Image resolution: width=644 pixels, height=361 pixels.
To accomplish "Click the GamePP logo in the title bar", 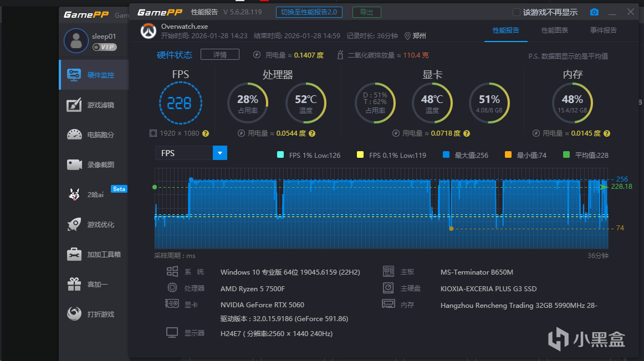I will (160, 12).
